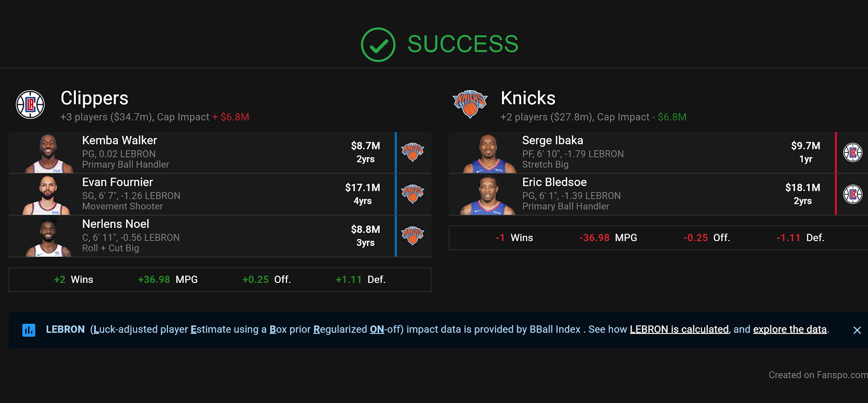Click the Clippers logo beside Serge Ibaka
Image resolution: width=868 pixels, height=403 pixels.
click(x=853, y=153)
